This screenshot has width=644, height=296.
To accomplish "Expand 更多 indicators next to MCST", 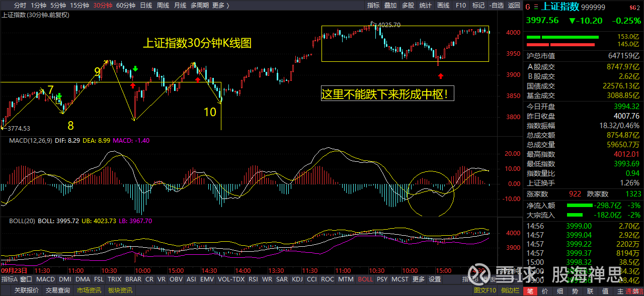I will coord(419,279).
